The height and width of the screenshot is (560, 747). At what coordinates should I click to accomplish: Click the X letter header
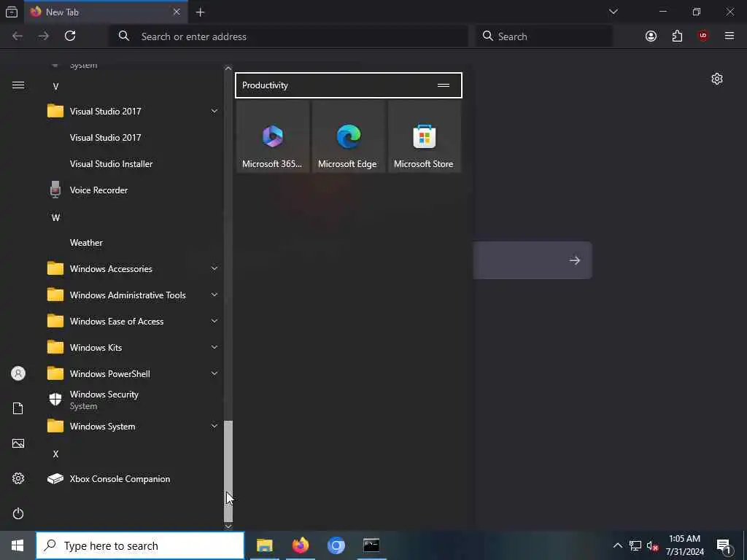click(55, 454)
